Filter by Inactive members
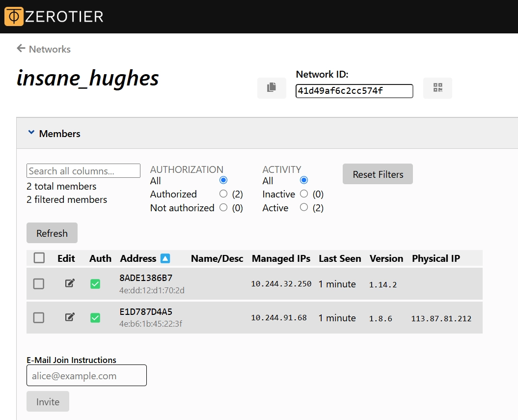This screenshot has width=518, height=420. pos(304,194)
